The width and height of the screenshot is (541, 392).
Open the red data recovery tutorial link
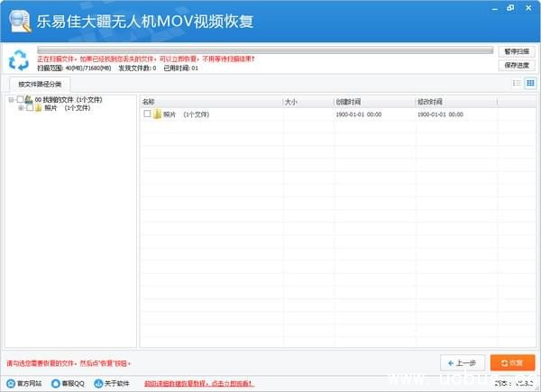[x=197, y=383]
